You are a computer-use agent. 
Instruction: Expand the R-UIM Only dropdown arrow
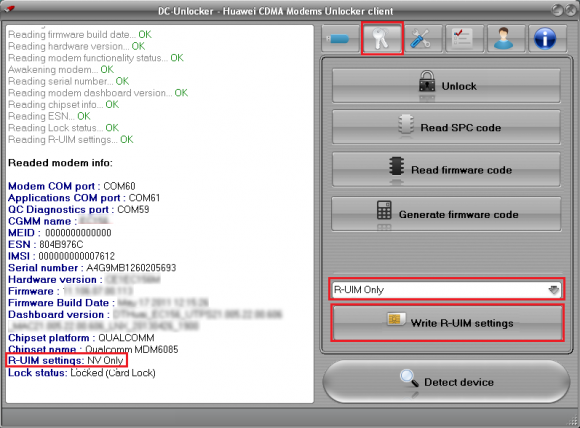pos(553,290)
